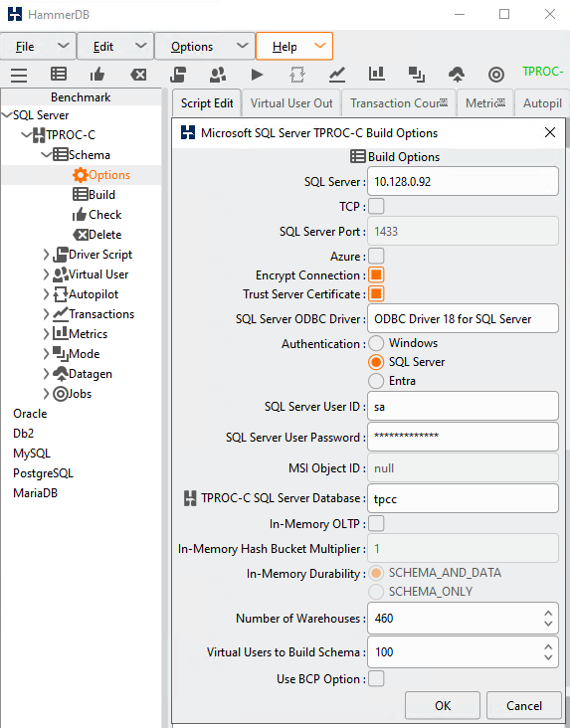570x728 pixels.
Task: Open the Options menu
Action: coord(205,46)
